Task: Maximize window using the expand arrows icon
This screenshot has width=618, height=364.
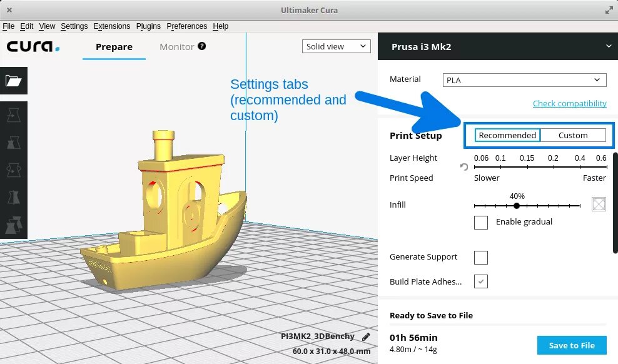Action: point(609,10)
